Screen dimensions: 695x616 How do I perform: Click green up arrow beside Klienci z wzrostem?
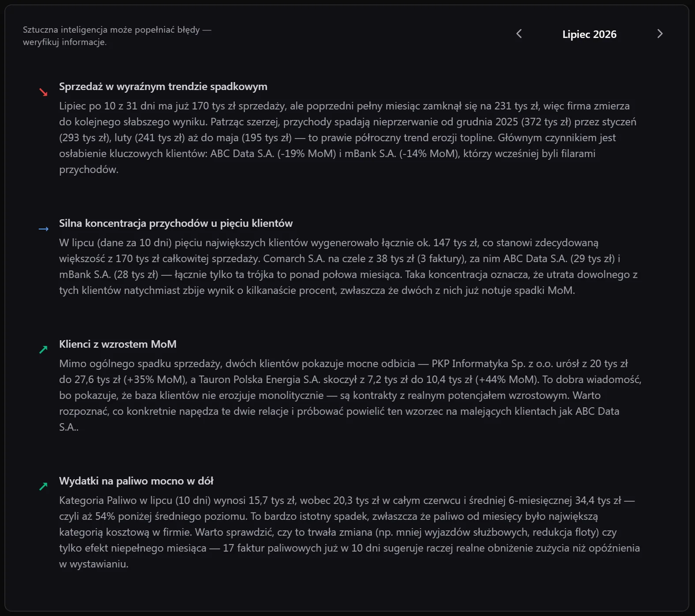point(43,350)
